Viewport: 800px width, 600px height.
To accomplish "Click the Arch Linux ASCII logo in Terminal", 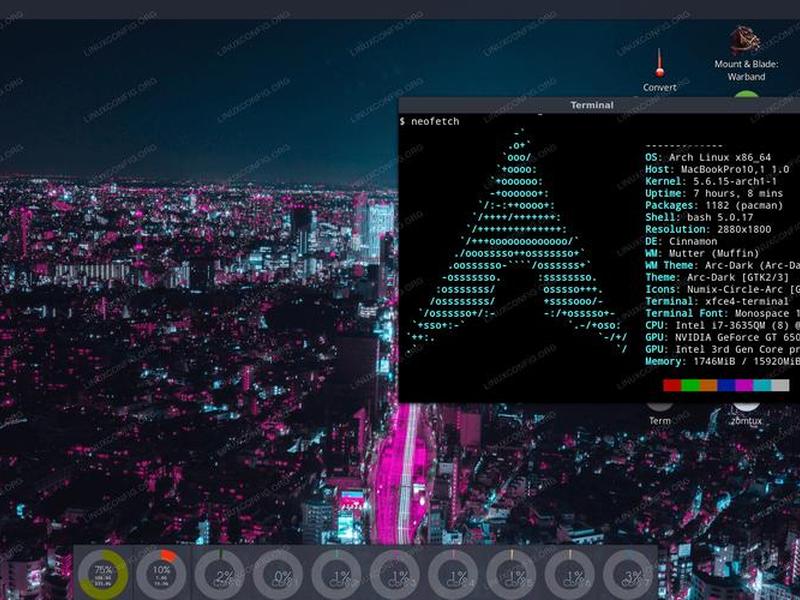I will [x=517, y=241].
